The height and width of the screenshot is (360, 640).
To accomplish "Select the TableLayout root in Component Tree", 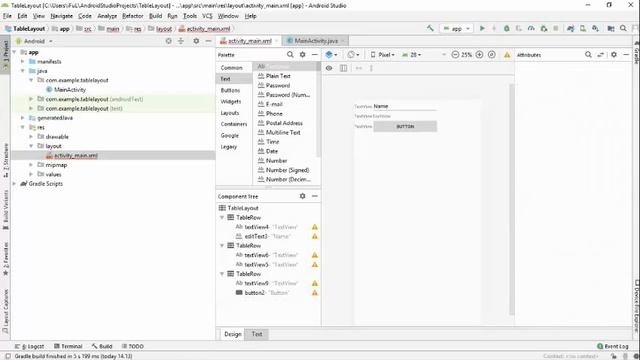I will 268,208.
